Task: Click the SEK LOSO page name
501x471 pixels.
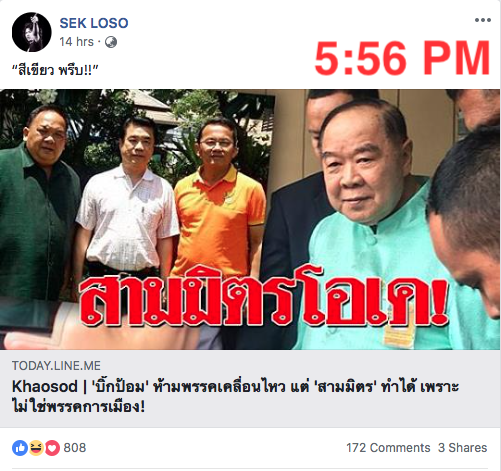Action: [94, 23]
